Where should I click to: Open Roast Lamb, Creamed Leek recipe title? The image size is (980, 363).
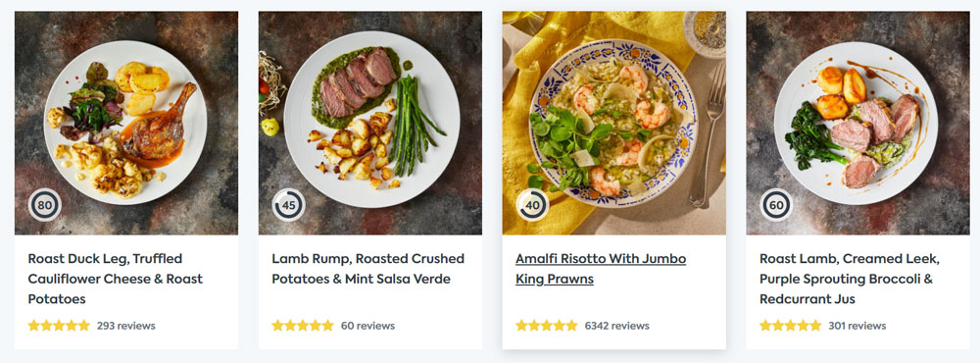(850, 279)
